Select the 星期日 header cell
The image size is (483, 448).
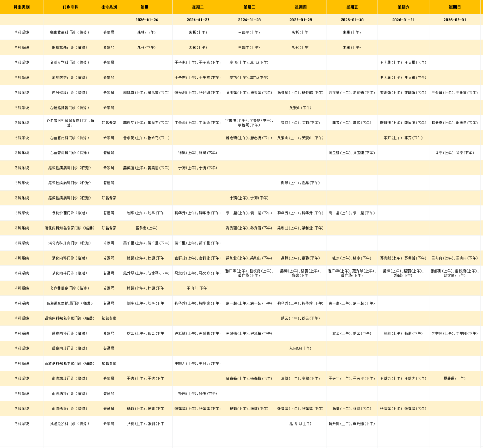coord(454,7)
